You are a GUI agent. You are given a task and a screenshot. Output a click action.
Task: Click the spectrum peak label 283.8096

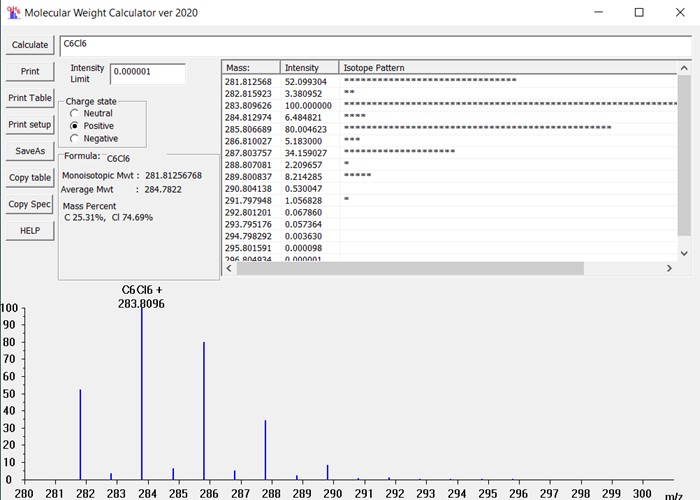click(x=141, y=304)
